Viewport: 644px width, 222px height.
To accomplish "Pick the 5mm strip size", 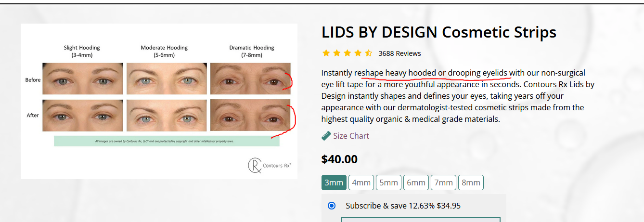I will [x=388, y=183].
